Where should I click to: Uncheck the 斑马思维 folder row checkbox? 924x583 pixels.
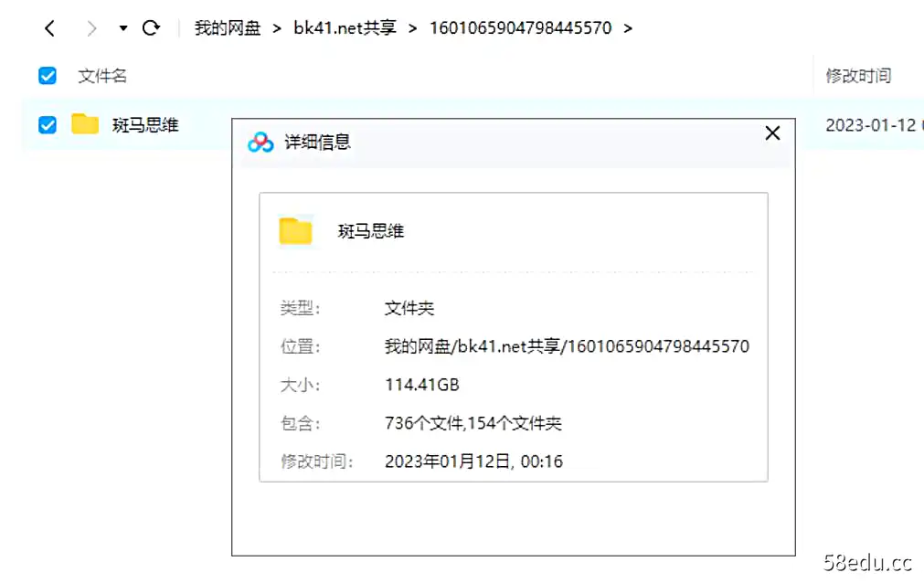point(48,125)
